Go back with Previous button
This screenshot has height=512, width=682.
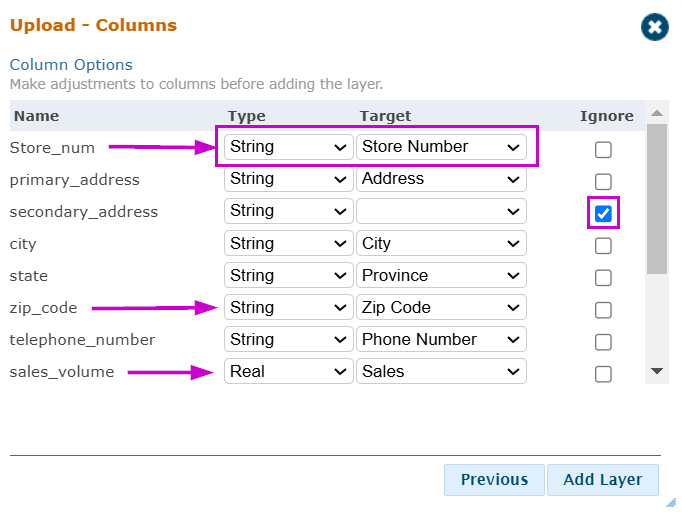pyautogui.click(x=494, y=480)
